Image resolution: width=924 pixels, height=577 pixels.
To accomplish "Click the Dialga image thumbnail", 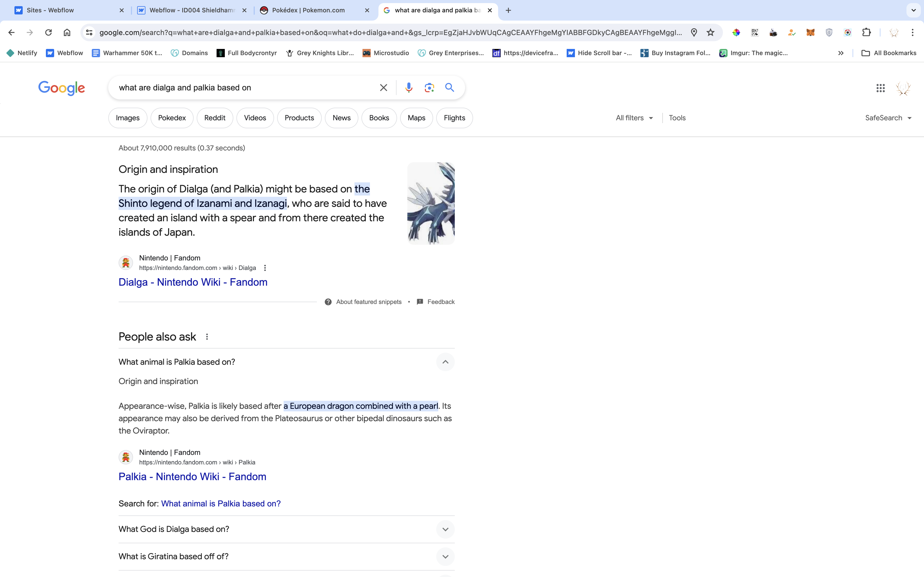I will [431, 203].
